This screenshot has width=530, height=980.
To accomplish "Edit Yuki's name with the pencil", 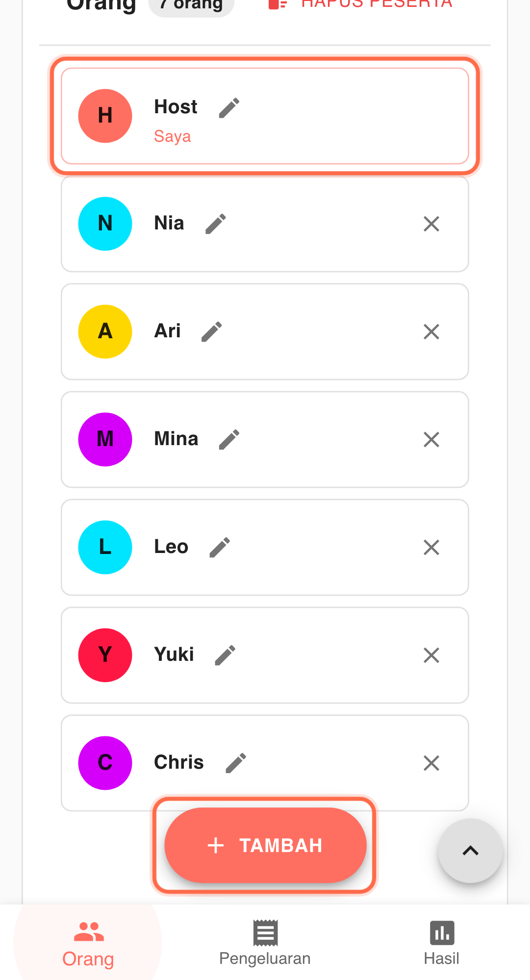I will (x=225, y=655).
